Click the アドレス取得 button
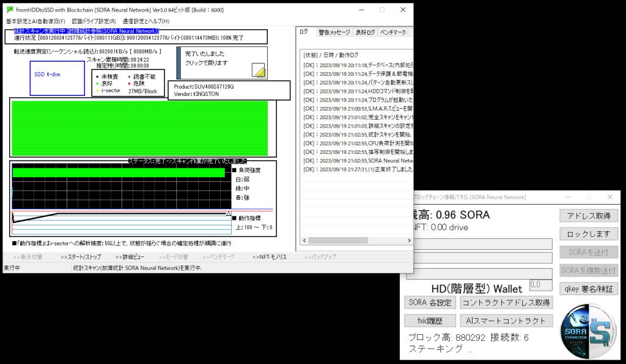The image size is (626, 364). [589, 216]
